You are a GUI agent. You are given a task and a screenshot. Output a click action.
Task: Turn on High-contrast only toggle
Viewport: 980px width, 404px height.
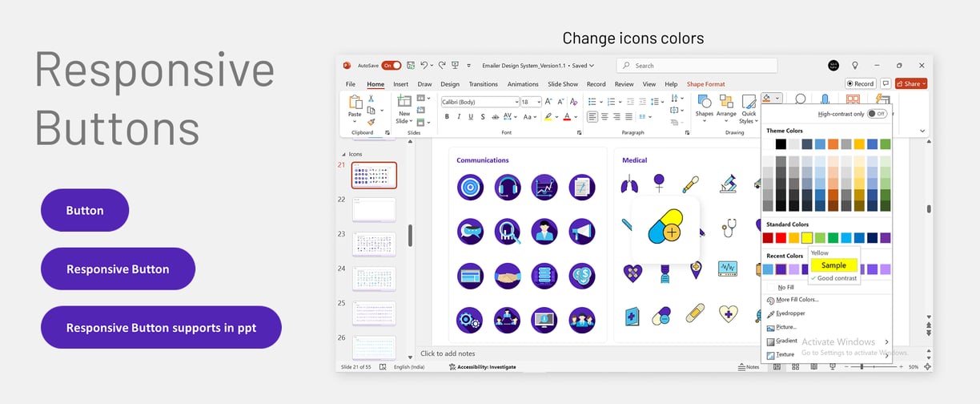click(877, 114)
